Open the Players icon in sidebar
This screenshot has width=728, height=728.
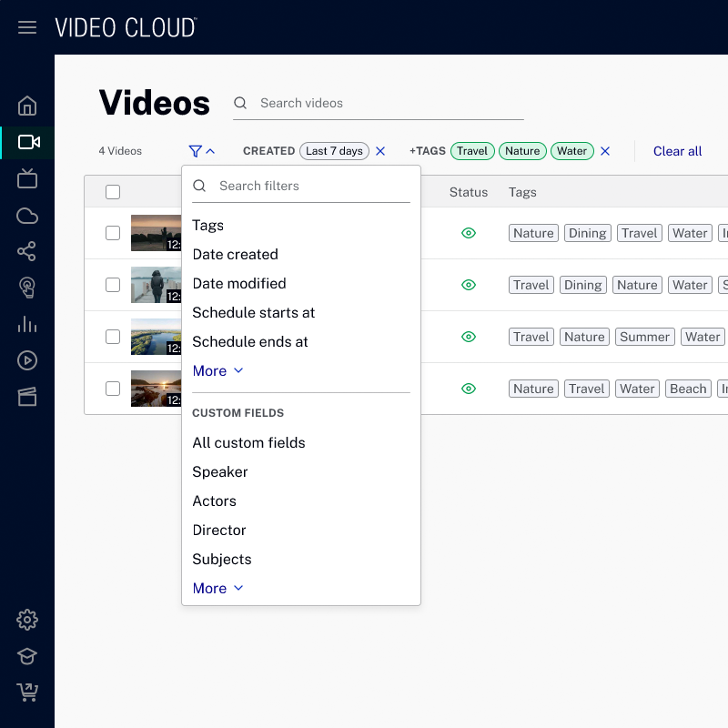(27, 360)
